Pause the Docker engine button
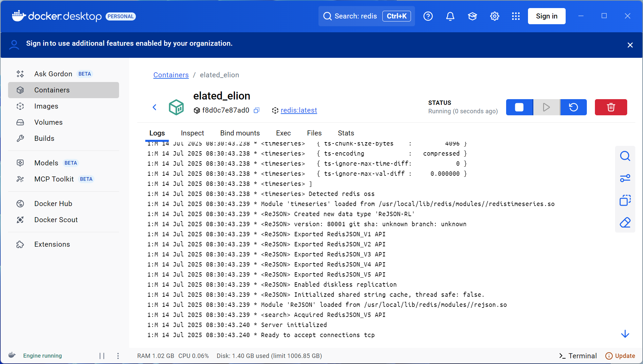643x364 pixels. (x=102, y=356)
